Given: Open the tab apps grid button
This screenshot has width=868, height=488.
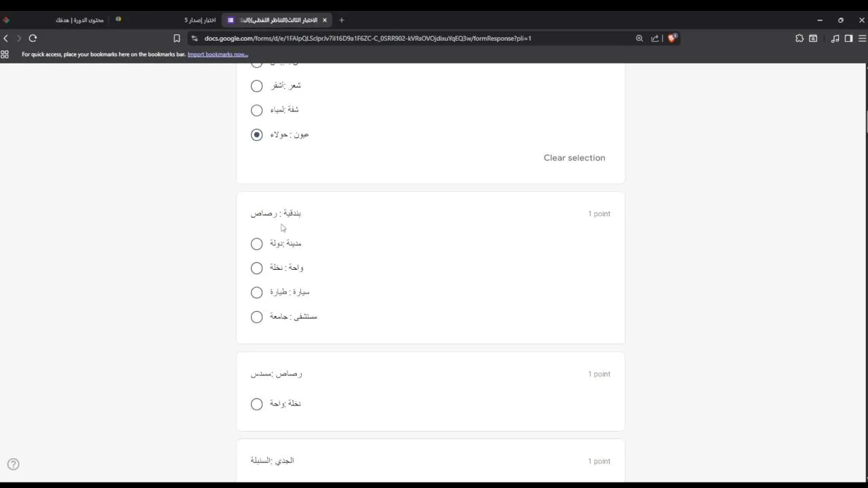Looking at the screenshot, I should 5,54.
